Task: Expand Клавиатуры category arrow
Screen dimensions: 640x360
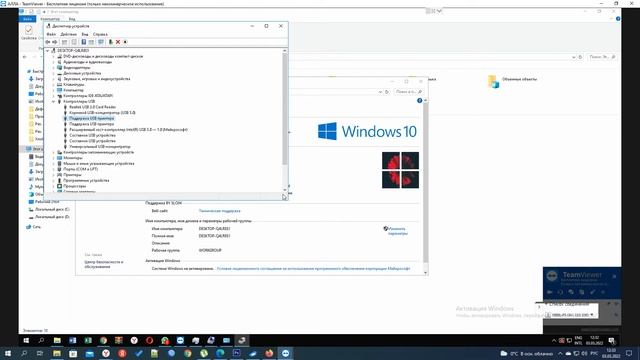Action: point(53,84)
